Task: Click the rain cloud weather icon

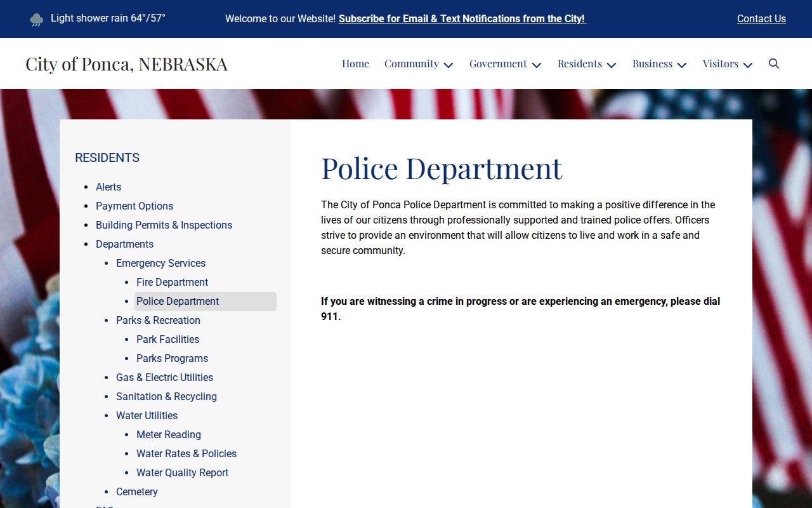Action: click(37, 20)
